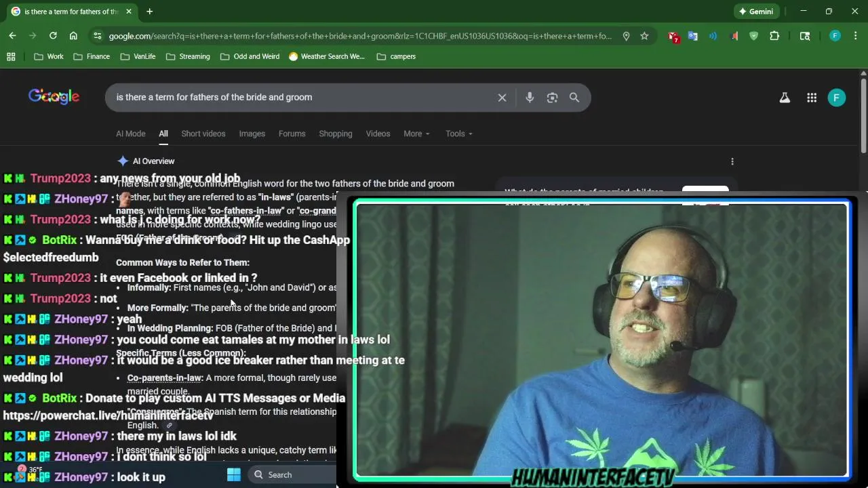
Task: Click the Windows taskbar Search box
Action: pyautogui.click(x=292, y=474)
